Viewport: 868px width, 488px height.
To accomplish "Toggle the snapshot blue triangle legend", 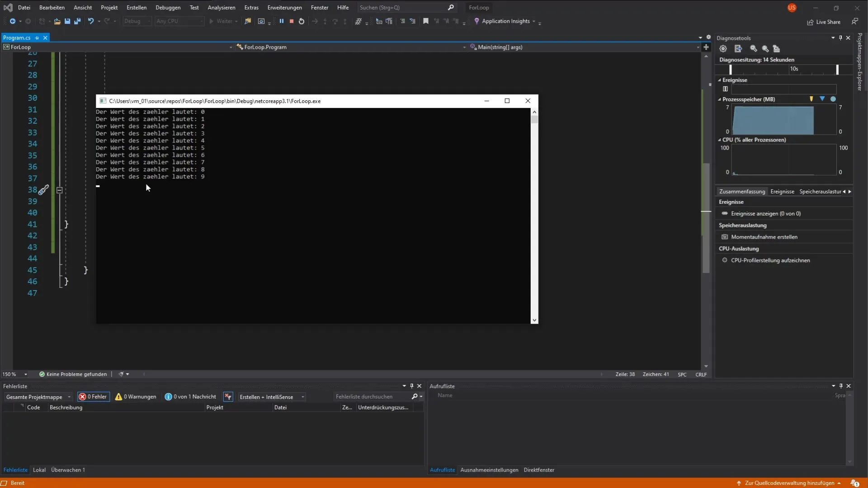I will tap(822, 99).
